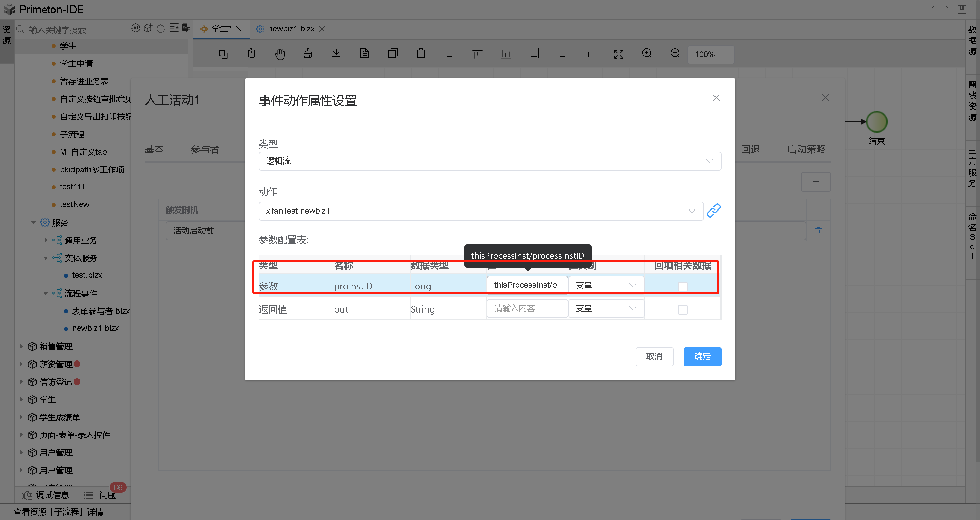Check the proInstID row backfill checkbox
The width and height of the screenshot is (980, 520).
pos(682,286)
